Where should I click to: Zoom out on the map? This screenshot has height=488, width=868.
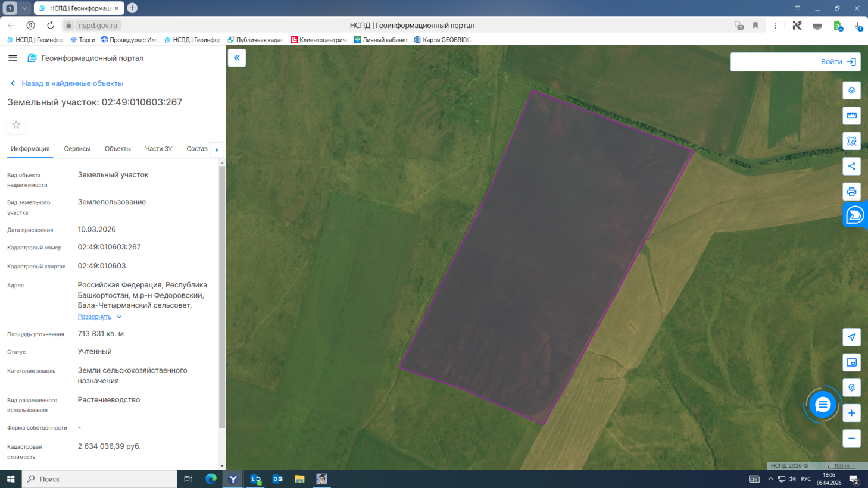851,439
